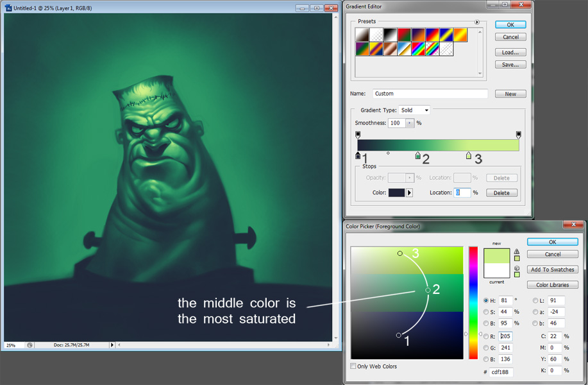
Task: Open the Gradient Type dropdown
Action: pyautogui.click(x=415, y=110)
